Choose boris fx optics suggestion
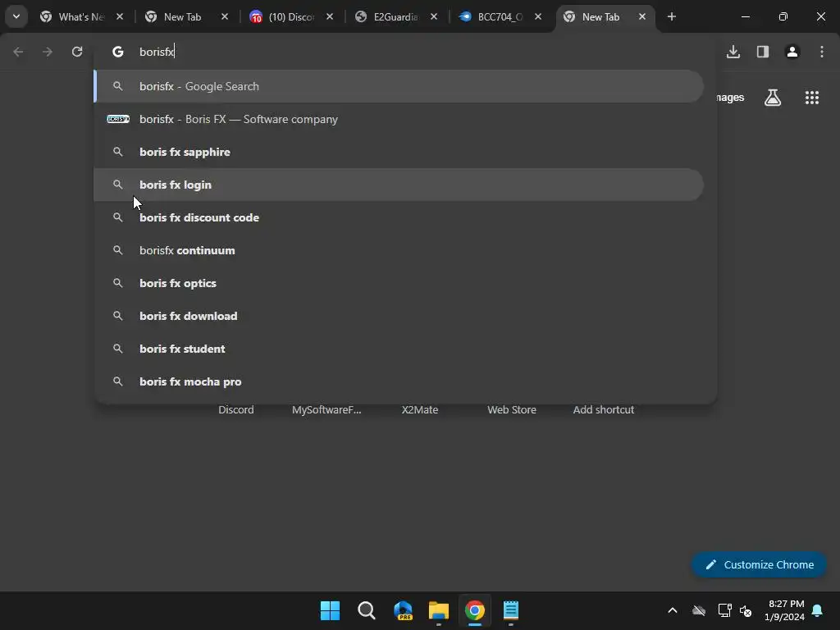The width and height of the screenshot is (840, 630). 399,283
